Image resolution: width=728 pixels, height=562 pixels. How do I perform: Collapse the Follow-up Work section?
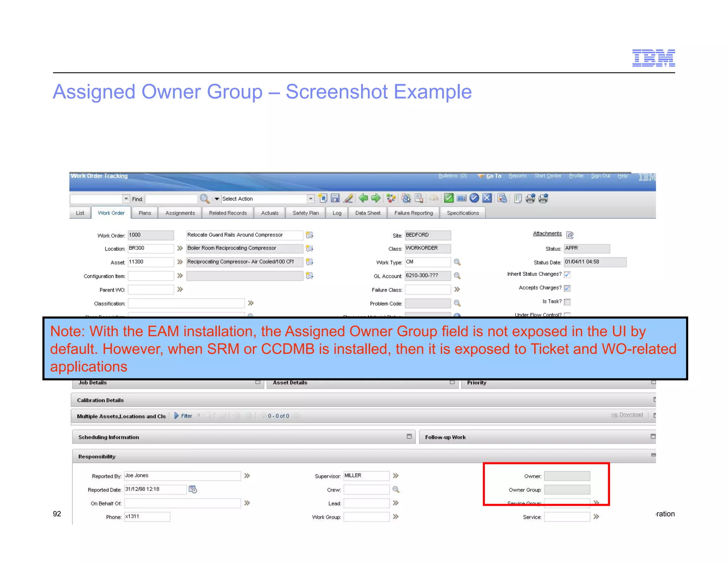(x=653, y=436)
